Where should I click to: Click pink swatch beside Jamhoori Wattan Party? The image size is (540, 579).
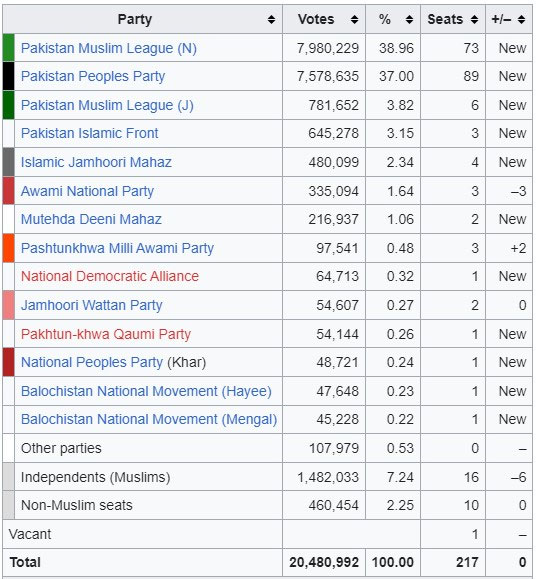(8, 305)
